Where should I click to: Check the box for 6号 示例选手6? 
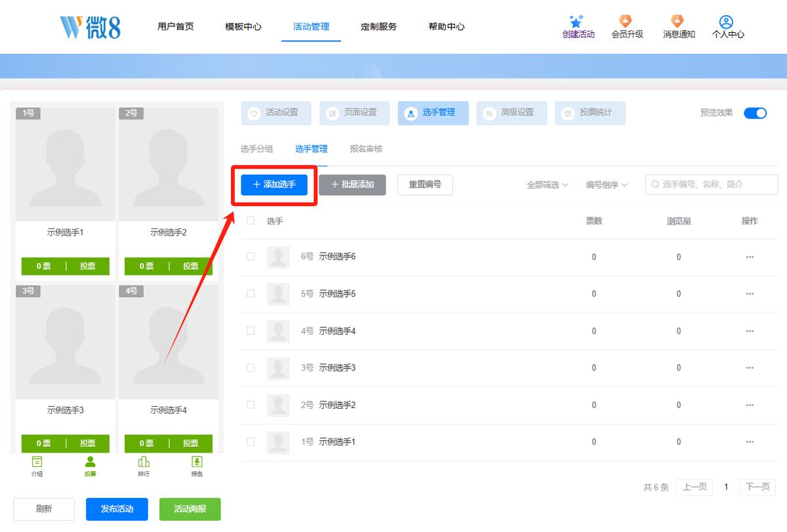point(251,256)
